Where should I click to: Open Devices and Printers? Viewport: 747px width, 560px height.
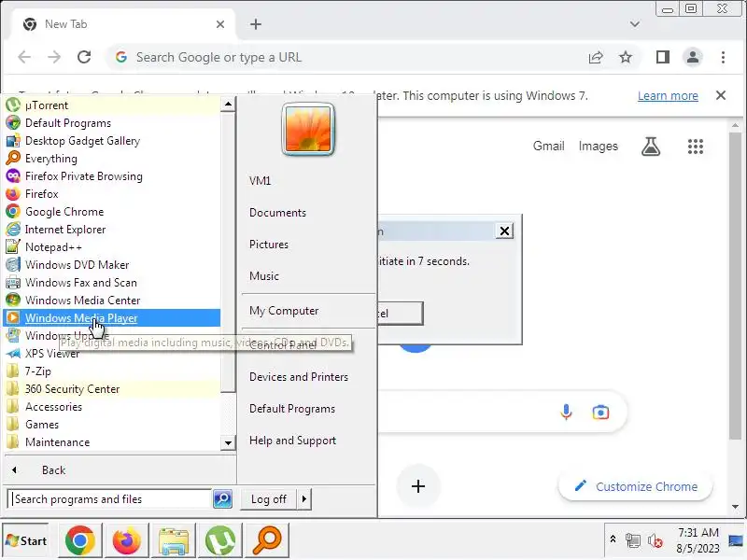pyautogui.click(x=299, y=377)
